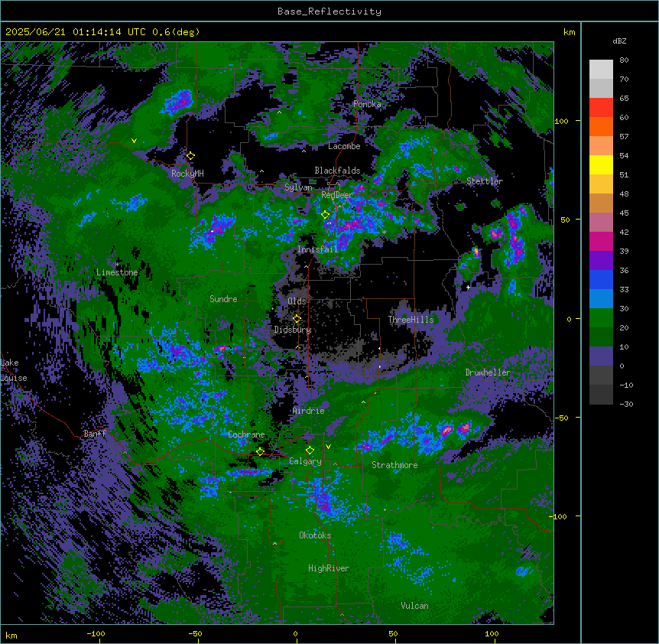Choose the dark blue 33-36 dBZ swatch
659x644 pixels.
pos(601,279)
